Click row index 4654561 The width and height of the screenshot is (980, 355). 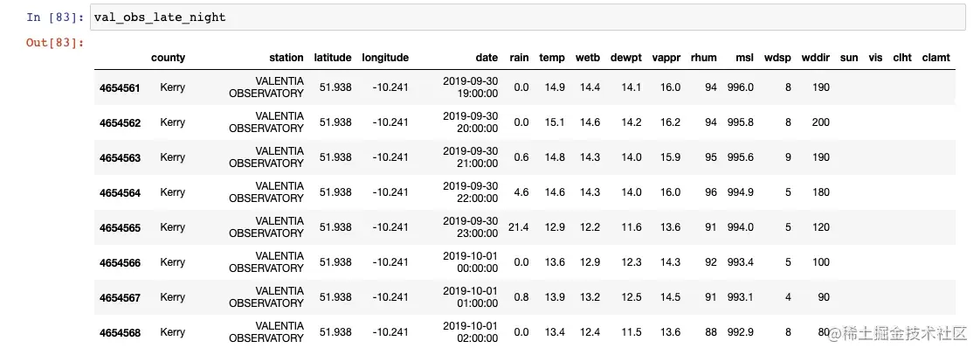click(x=121, y=87)
